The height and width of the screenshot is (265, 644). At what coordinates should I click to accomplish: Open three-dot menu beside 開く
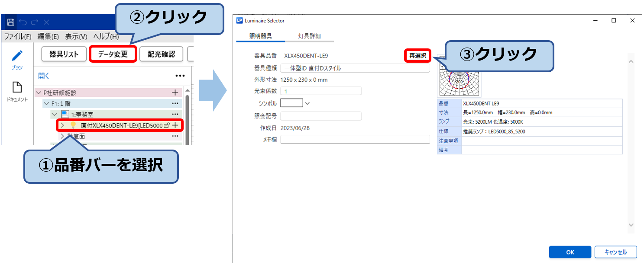[x=180, y=76]
